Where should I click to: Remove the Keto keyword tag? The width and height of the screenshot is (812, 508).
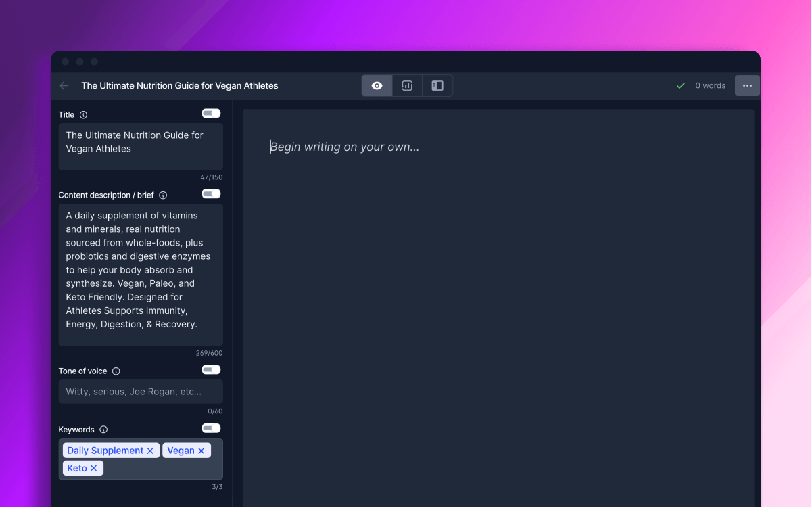(x=93, y=468)
